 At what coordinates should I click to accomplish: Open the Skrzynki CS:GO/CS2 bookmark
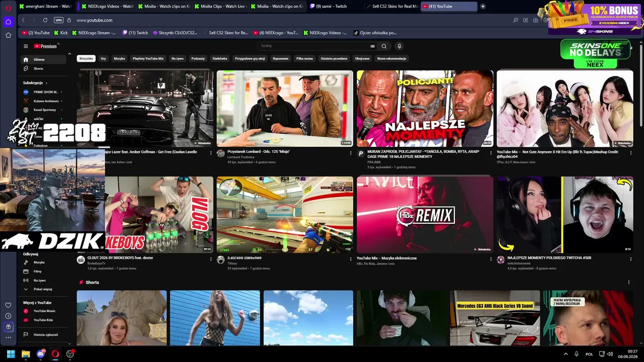coord(176,33)
